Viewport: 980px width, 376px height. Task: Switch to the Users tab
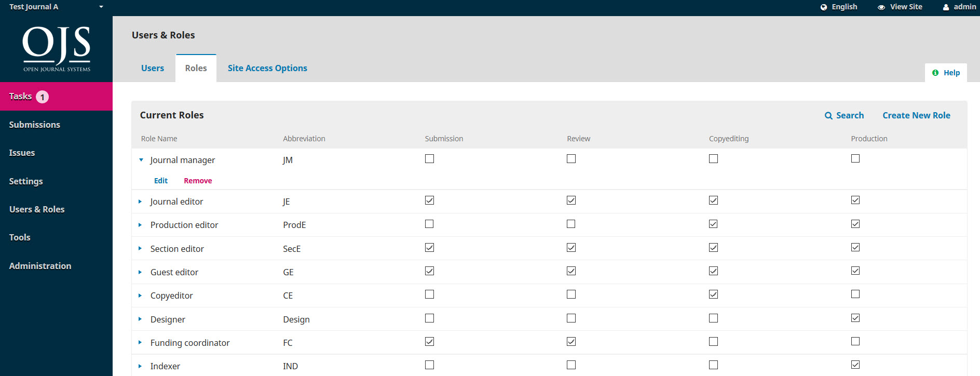153,69
